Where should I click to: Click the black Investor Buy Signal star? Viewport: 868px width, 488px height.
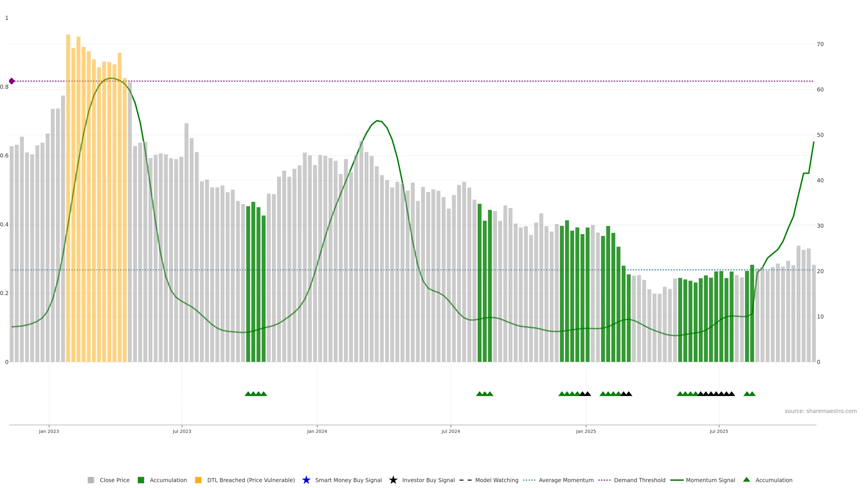(393, 480)
